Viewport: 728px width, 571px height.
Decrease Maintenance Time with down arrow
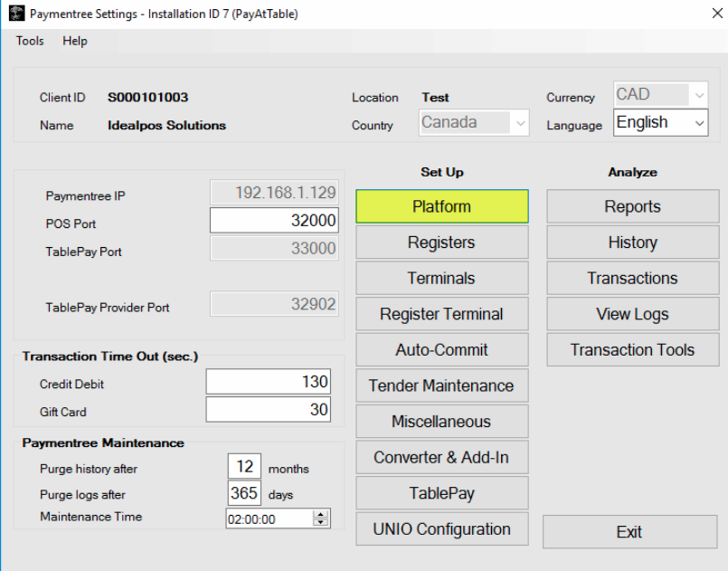[x=321, y=522]
